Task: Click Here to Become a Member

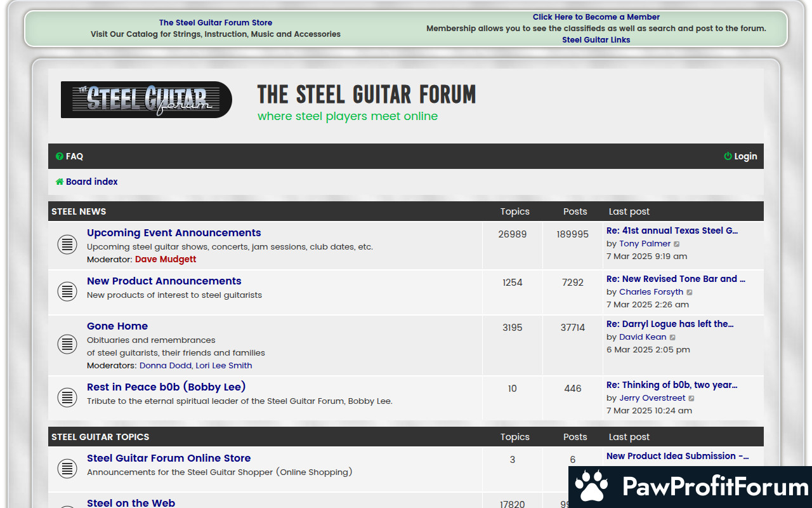Action: coord(596,17)
